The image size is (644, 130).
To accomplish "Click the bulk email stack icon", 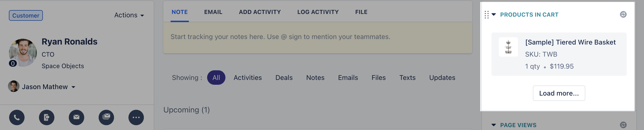I will click(x=106, y=117).
